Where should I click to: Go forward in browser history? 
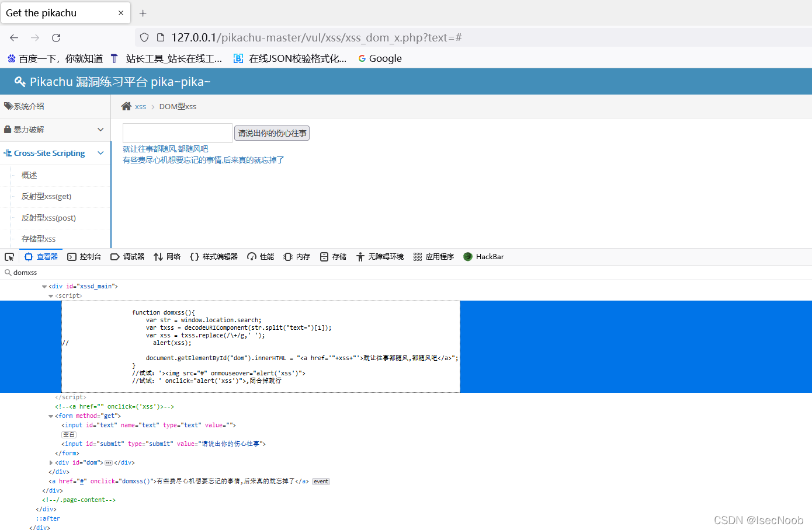tap(35, 37)
